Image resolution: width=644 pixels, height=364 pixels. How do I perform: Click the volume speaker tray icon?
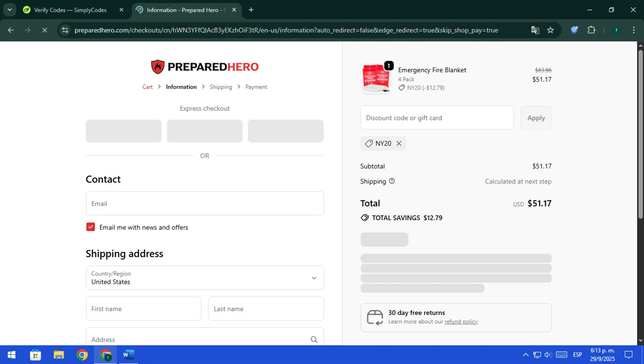pyautogui.click(x=548, y=355)
